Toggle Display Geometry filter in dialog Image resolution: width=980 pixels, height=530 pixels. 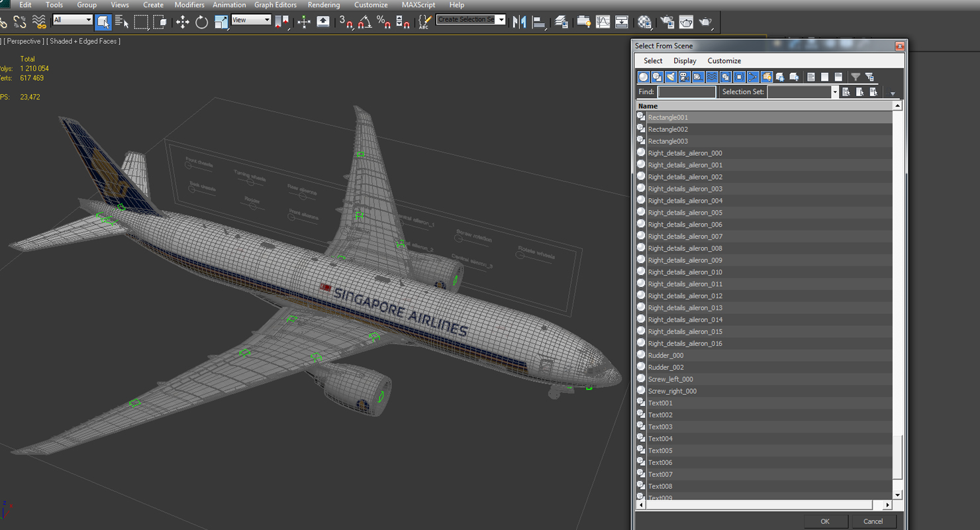coord(643,77)
